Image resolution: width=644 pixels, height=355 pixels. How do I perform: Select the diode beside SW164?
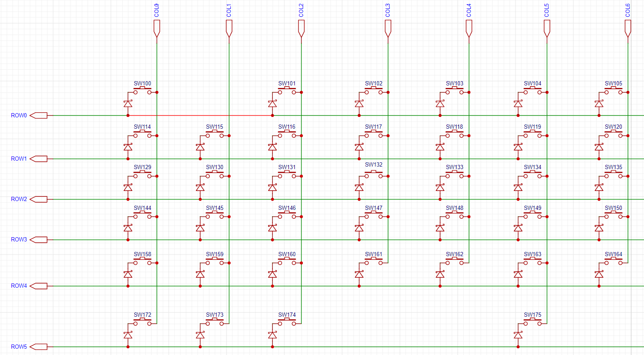pyautogui.click(x=599, y=275)
